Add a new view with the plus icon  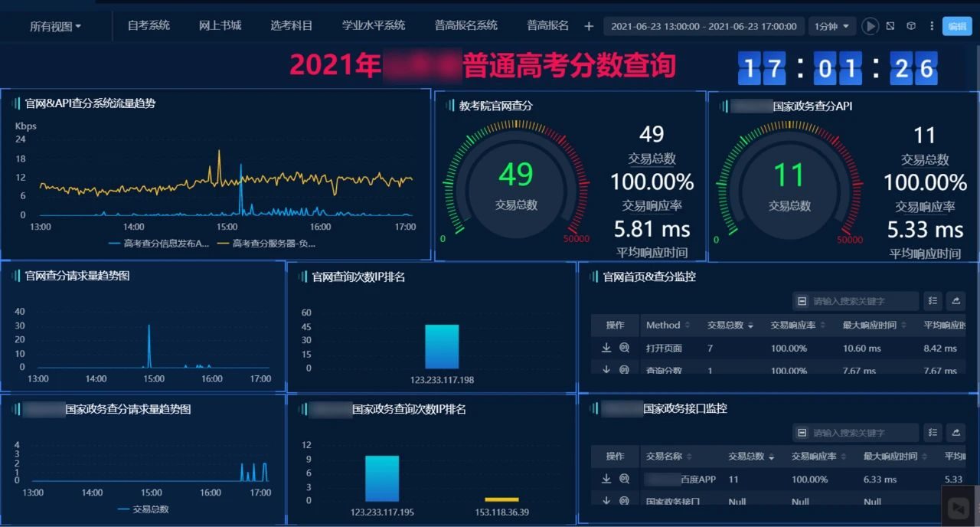coord(589,26)
